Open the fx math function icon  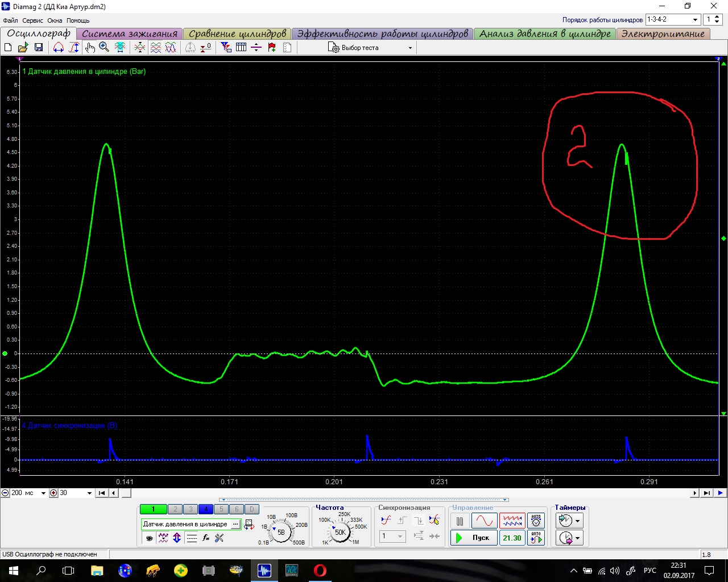(x=206, y=538)
